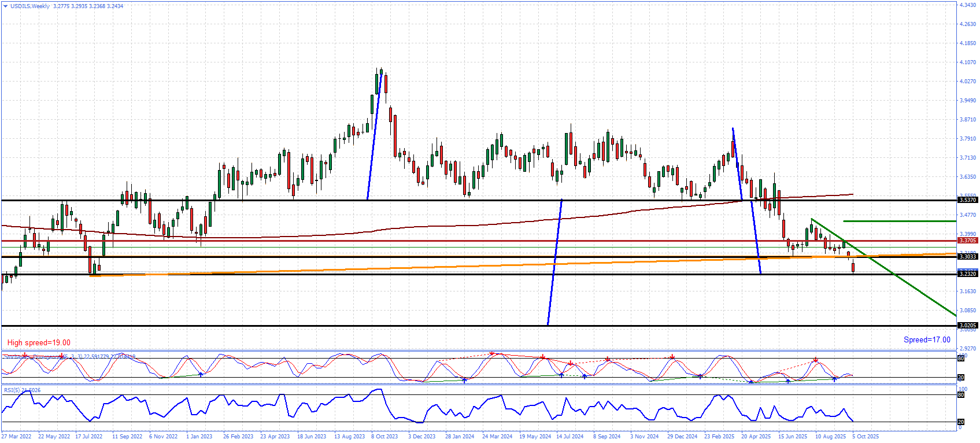The image size is (980, 443).
Task: Click the 26 Feb 2023 date label
Action: click(238, 437)
